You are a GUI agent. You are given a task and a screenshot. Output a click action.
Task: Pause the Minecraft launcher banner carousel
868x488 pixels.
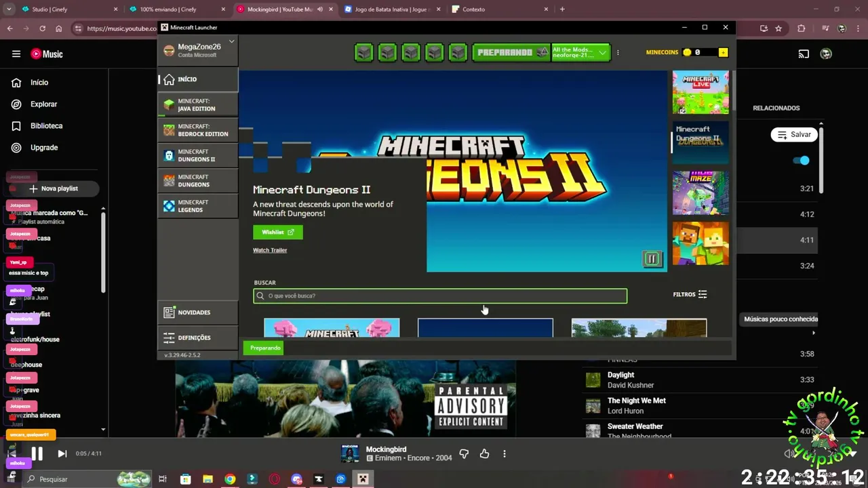652,259
